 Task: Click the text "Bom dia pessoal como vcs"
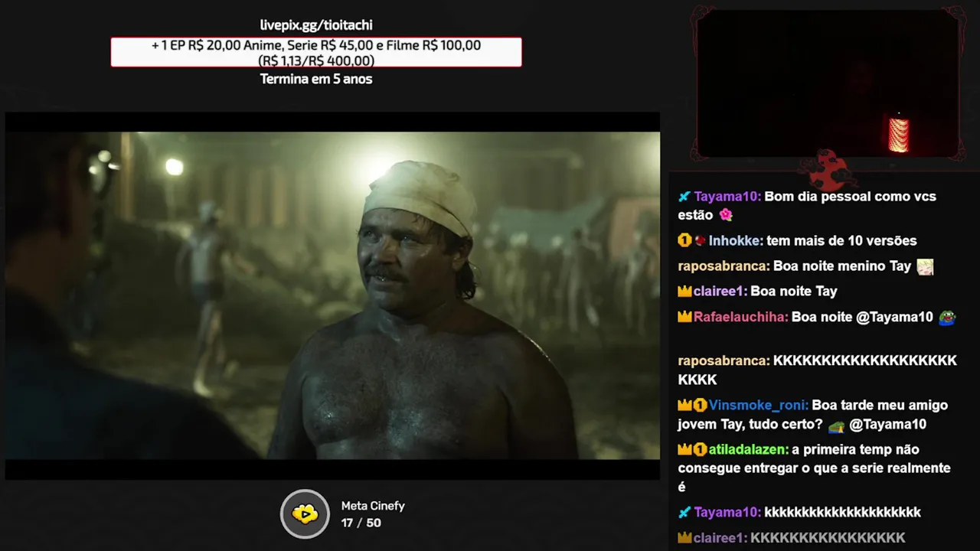click(851, 197)
